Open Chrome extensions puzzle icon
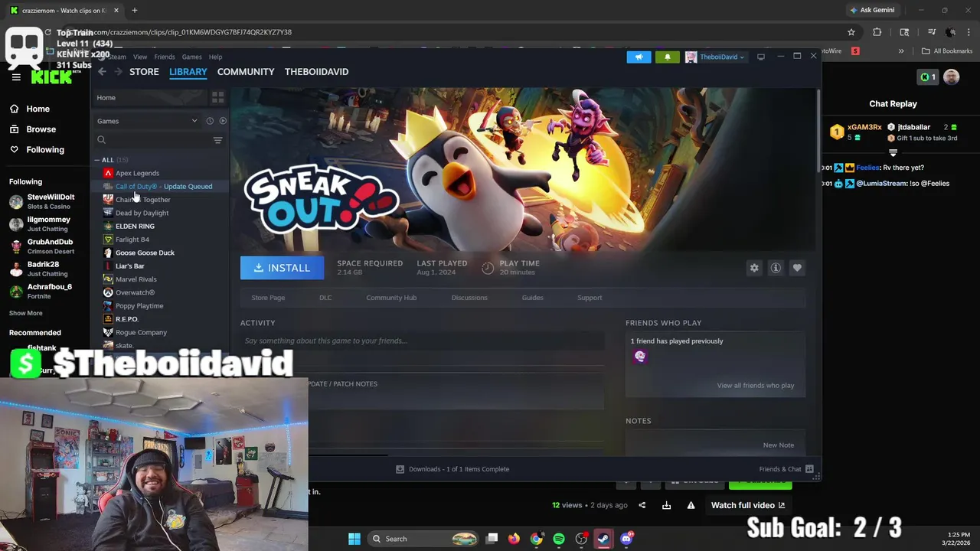 point(877,32)
